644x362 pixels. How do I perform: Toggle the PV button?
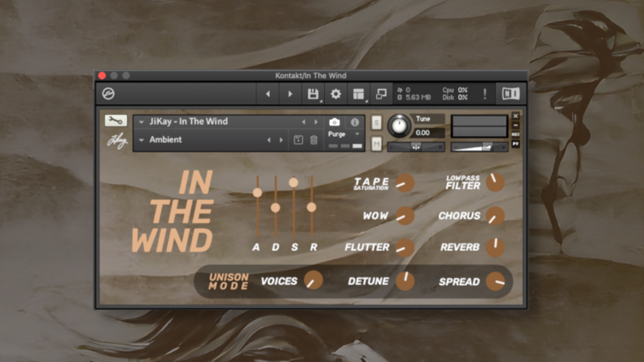(515, 144)
